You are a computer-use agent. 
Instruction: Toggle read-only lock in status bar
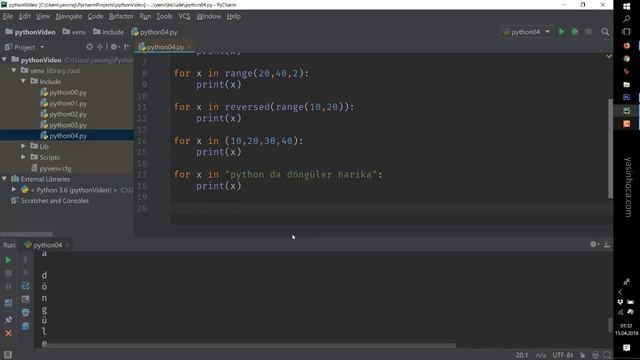[x=582, y=355]
